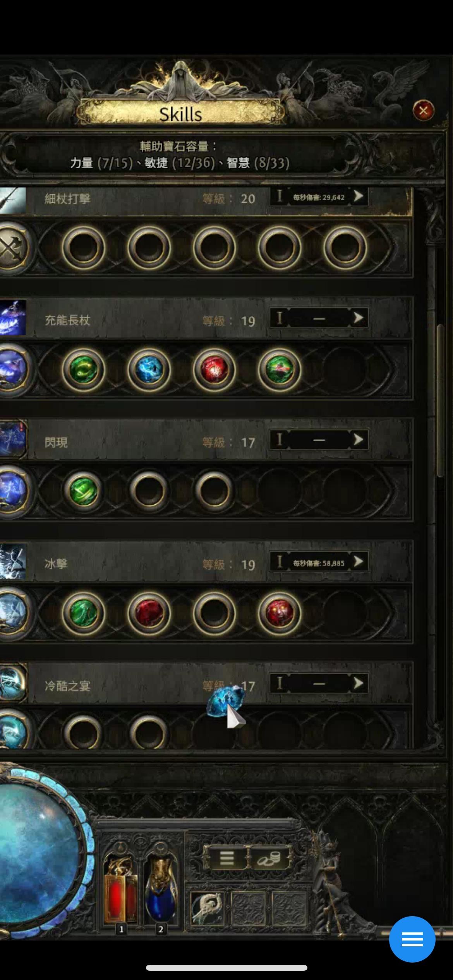Expand damage details arrow for 細杖打擊
The image size is (453, 980).
point(359,197)
